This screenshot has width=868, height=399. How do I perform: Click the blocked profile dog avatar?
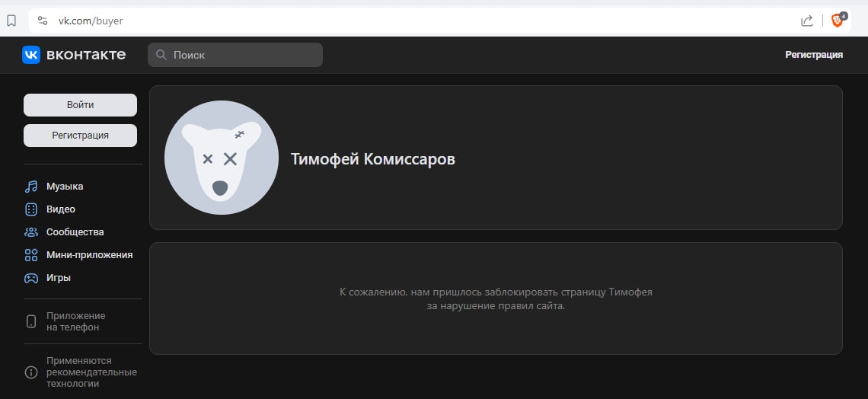[222, 158]
